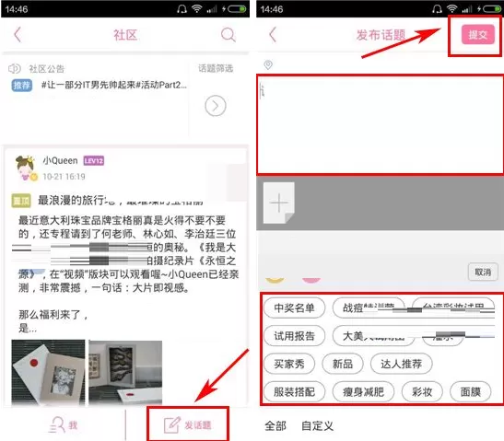Submit the topic with 提交
The width and height of the screenshot is (504, 441).
478,34
